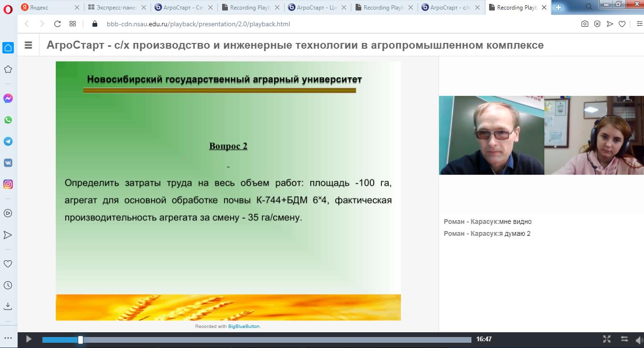Image resolution: width=644 pixels, height=348 pixels.
Task: Open Facebook Messenger in Opera sidebar
Action: (8, 98)
